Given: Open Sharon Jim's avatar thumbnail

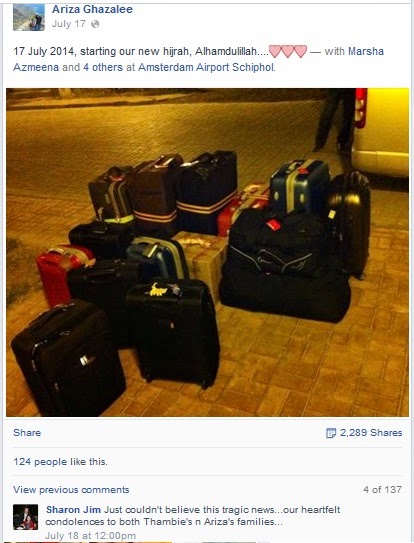Looking at the screenshot, I should click(26, 517).
